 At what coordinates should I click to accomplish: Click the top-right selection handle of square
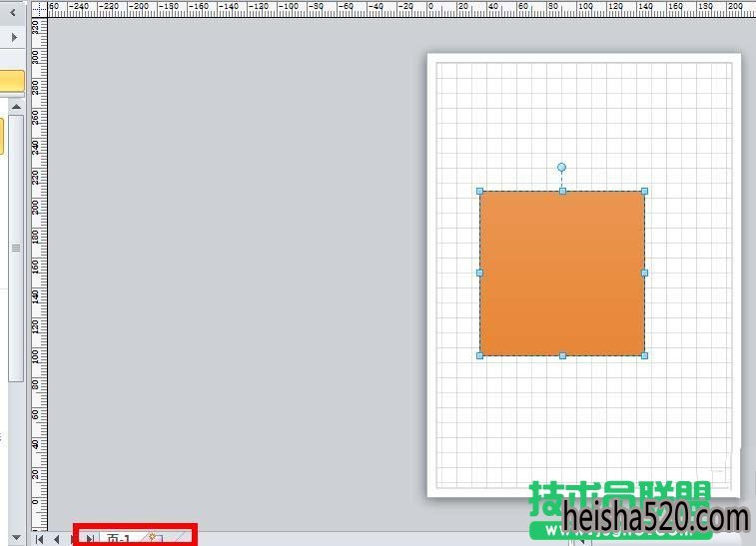[645, 192]
